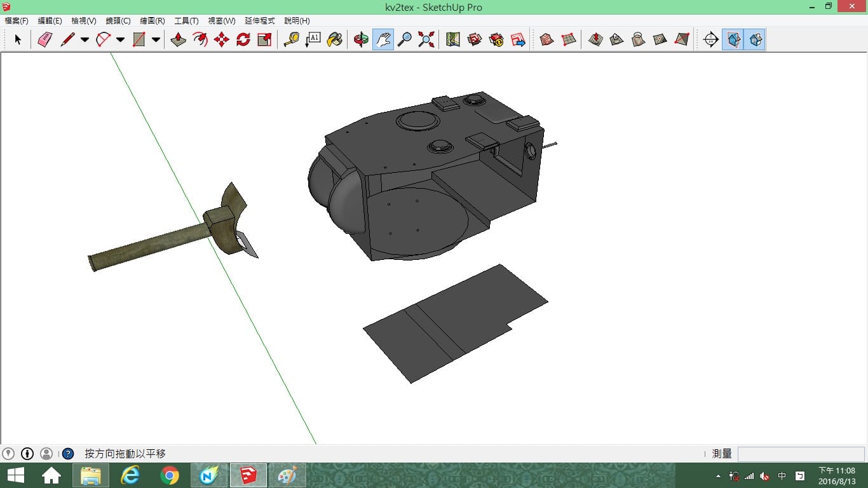Select sandbox From Scratch grid tool
The width and height of the screenshot is (868, 488).
tap(569, 39)
